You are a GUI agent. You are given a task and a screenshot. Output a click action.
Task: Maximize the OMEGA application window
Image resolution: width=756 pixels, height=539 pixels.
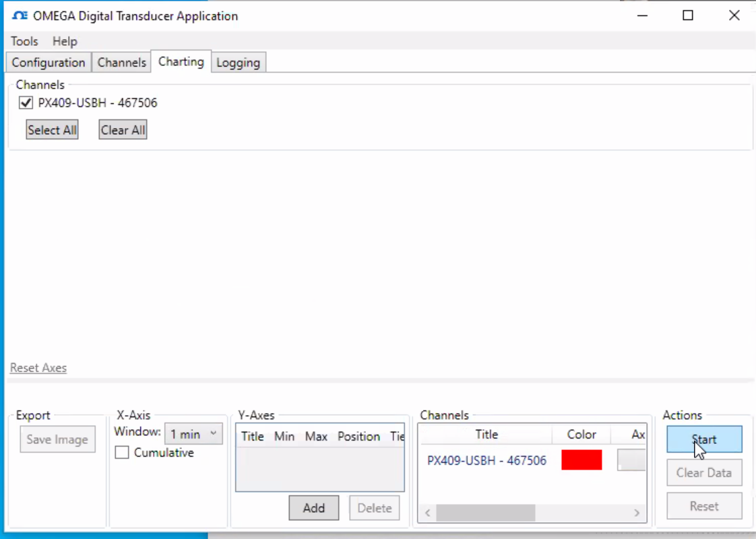[x=688, y=16]
